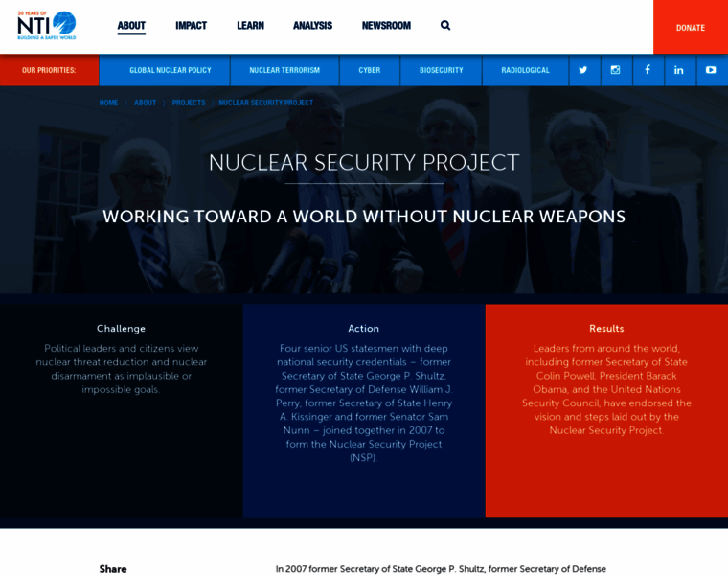
Task: Follow the About breadcrumb link
Action: pyautogui.click(x=146, y=103)
